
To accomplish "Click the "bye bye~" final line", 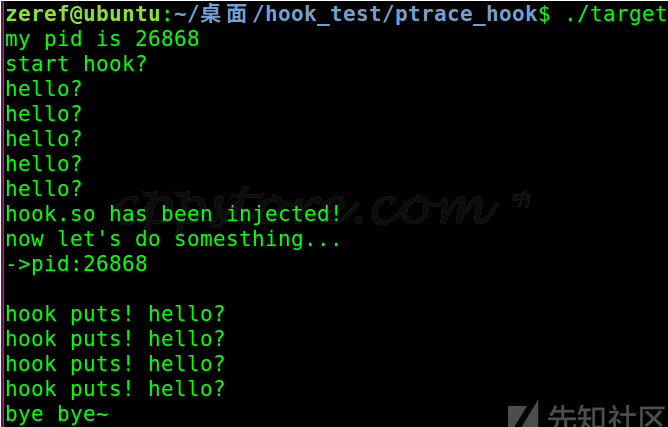I will pos(57,414).
